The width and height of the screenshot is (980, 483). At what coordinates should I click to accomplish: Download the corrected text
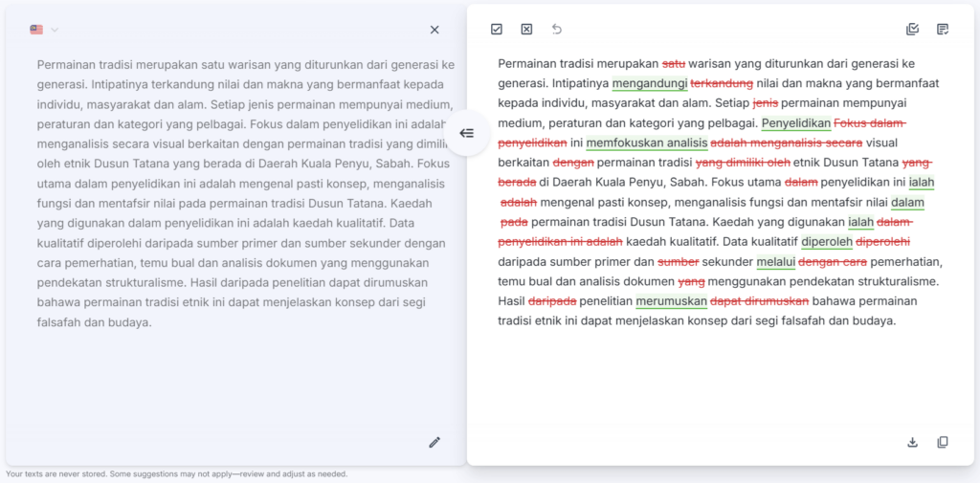click(912, 442)
